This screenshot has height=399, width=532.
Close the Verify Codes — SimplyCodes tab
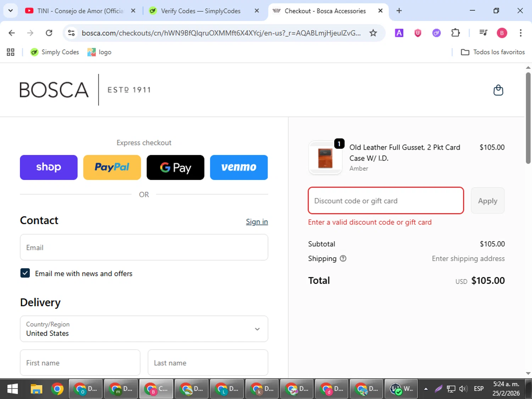tap(257, 11)
